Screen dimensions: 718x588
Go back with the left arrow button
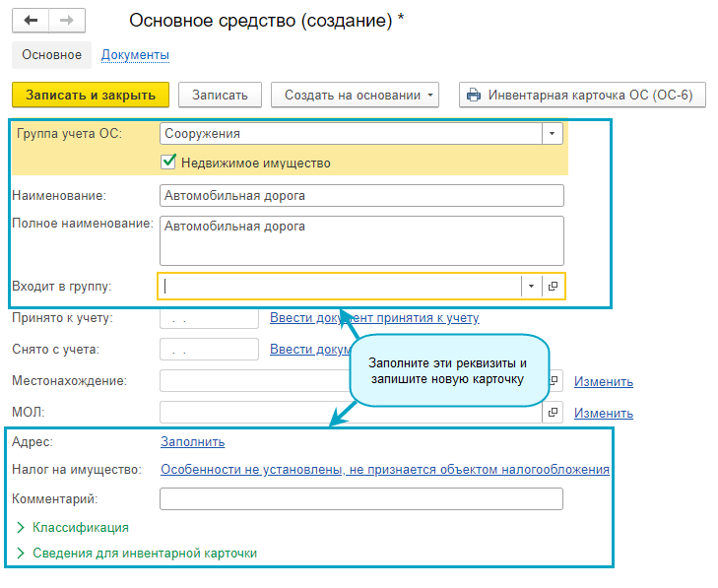pos(31,21)
